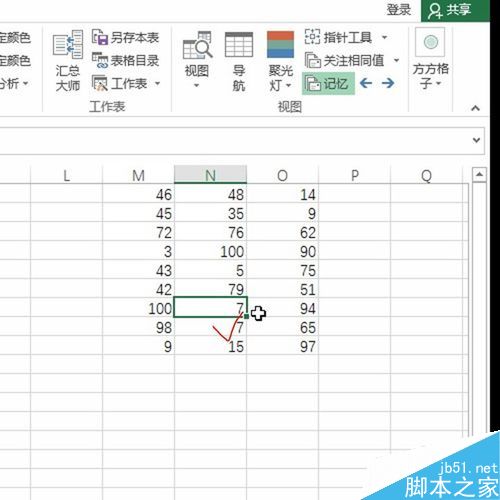Expand the 关注相同值 dropdown arrow
Viewport: 500px width, 500px height.
396,61
